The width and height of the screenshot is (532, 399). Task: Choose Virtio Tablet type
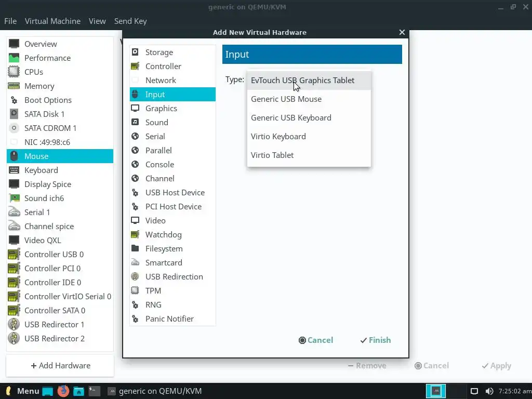pos(309,155)
